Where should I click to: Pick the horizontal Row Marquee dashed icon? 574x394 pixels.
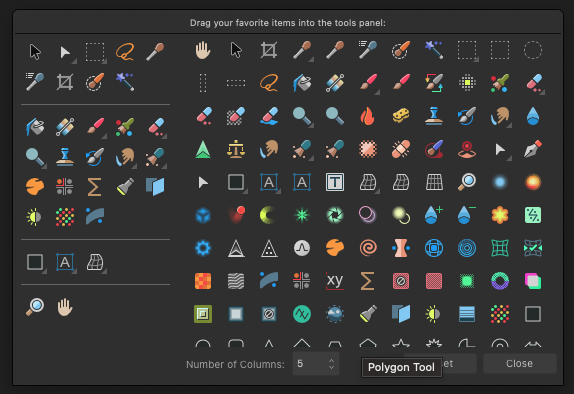236,83
